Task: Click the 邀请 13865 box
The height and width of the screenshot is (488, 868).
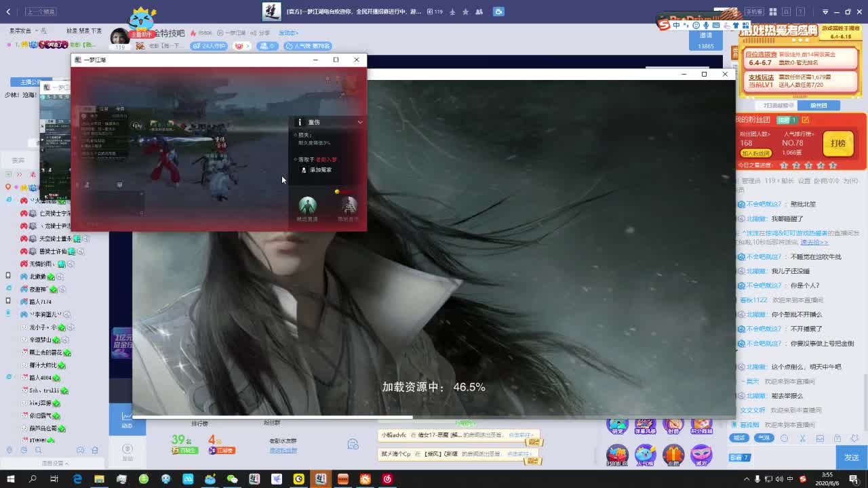Action: [706, 41]
